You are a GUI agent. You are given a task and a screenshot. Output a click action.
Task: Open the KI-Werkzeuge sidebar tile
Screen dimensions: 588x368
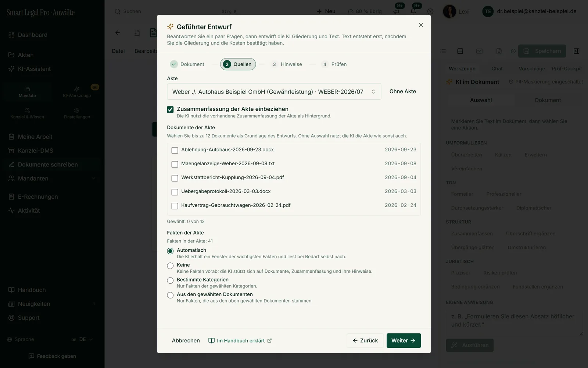point(77,92)
